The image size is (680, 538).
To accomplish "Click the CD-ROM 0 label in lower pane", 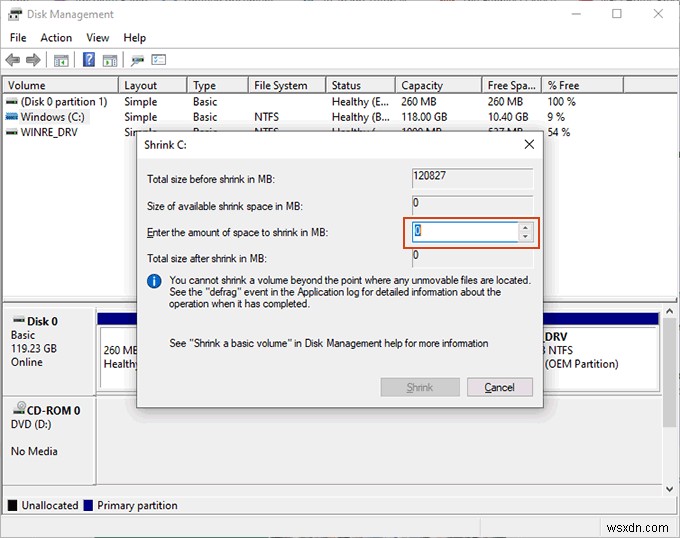I will click(53, 410).
